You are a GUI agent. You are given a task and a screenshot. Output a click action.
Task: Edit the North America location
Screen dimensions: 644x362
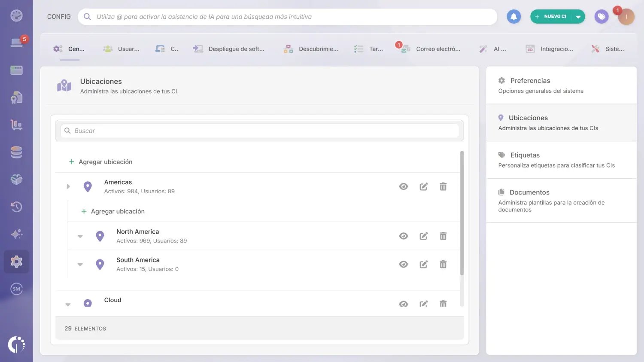(423, 236)
